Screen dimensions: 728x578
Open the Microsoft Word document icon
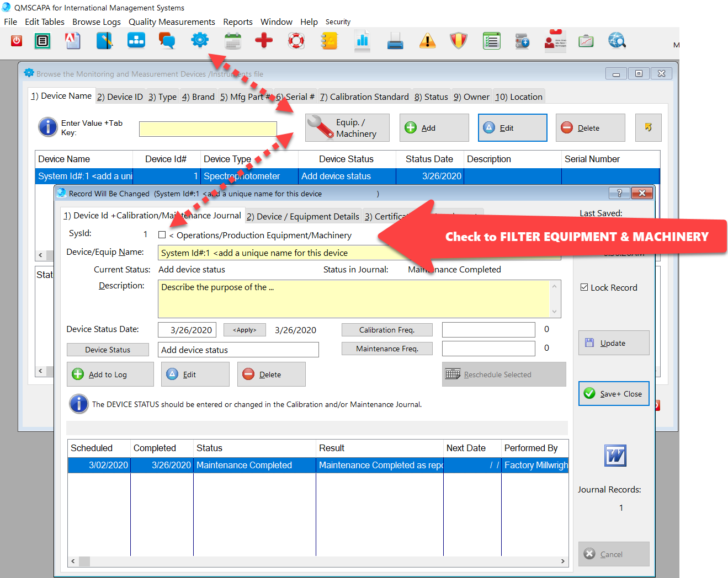coord(615,456)
